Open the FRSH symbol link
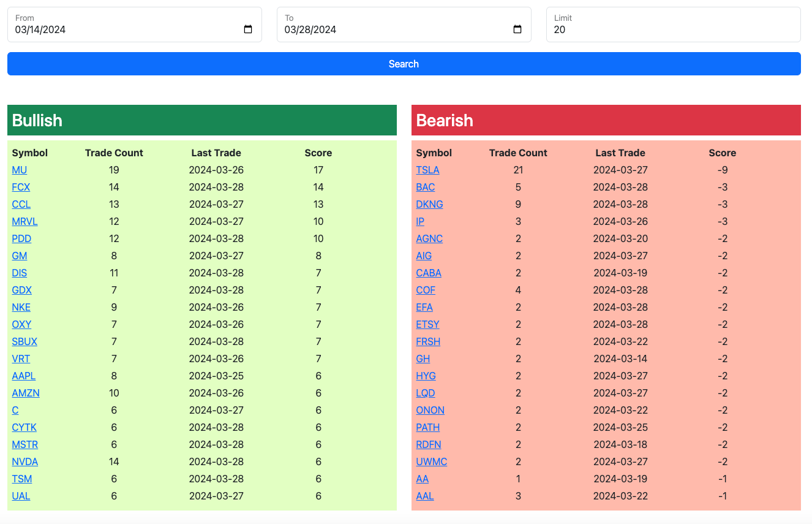Image resolution: width=812 pixels, height=524 pixels. coord(428,341)
